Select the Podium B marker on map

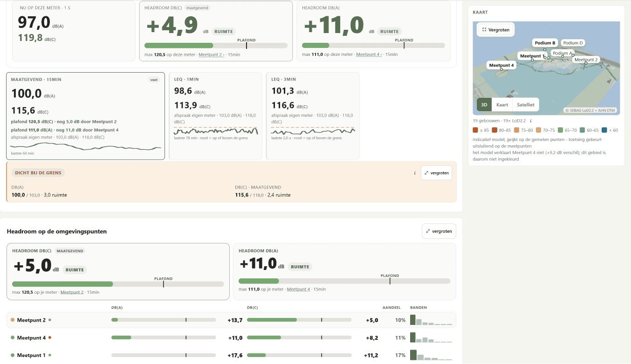tap(545, 43)
